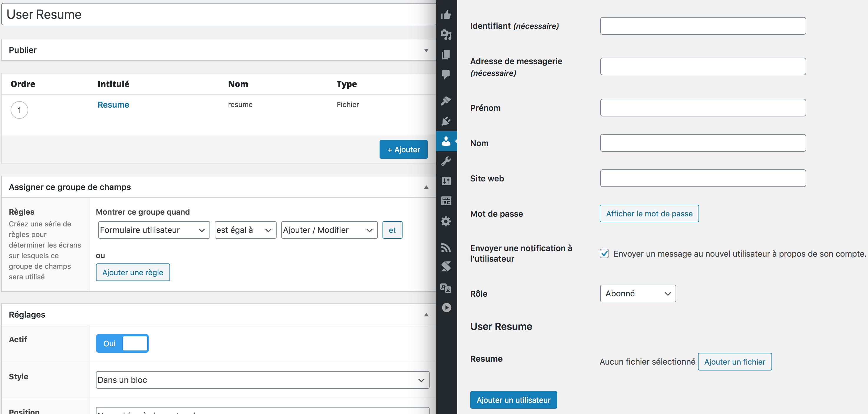Click the '+ Ajouter' field button
The image size is (868, 414).
[404, 150]
